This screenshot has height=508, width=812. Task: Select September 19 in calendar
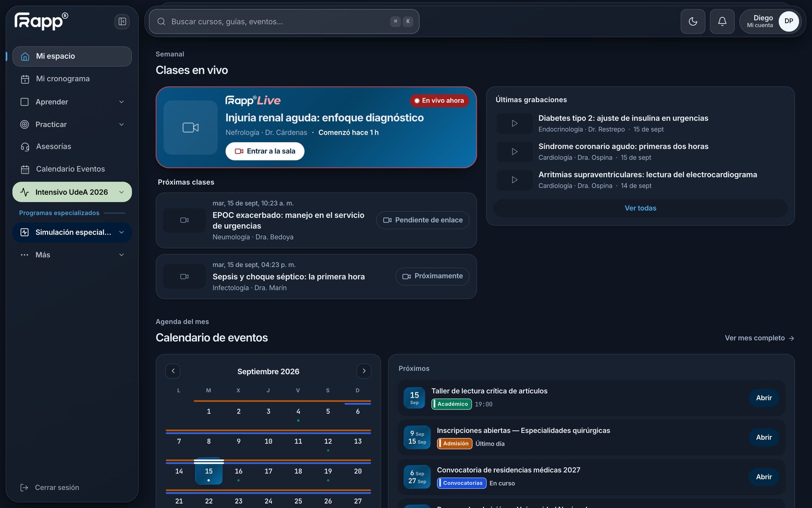328,472
